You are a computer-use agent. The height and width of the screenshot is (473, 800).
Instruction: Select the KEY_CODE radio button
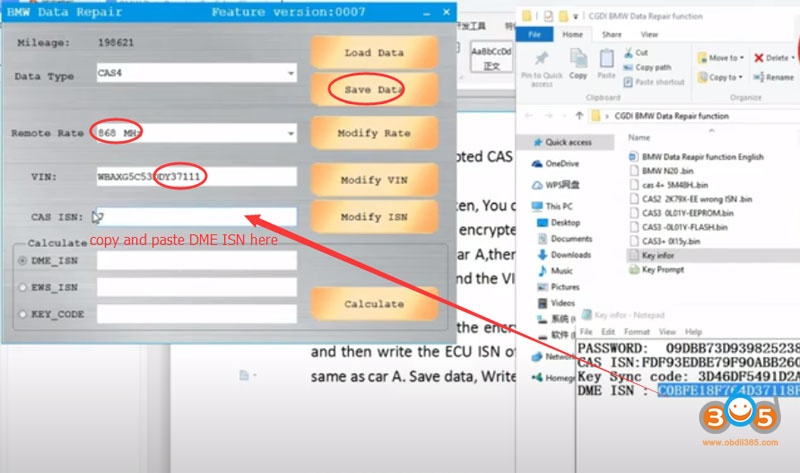[x=22, y=314]
